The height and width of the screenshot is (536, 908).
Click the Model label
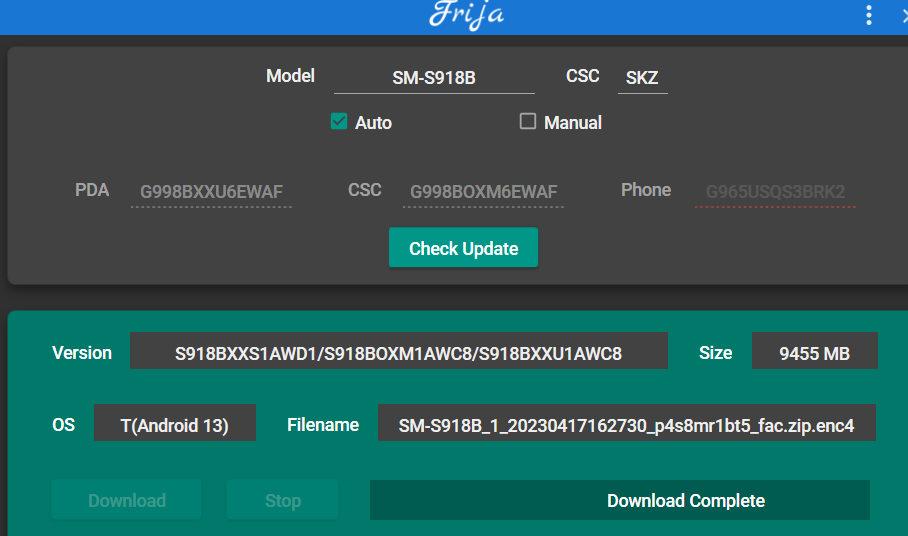click(290, 76)
